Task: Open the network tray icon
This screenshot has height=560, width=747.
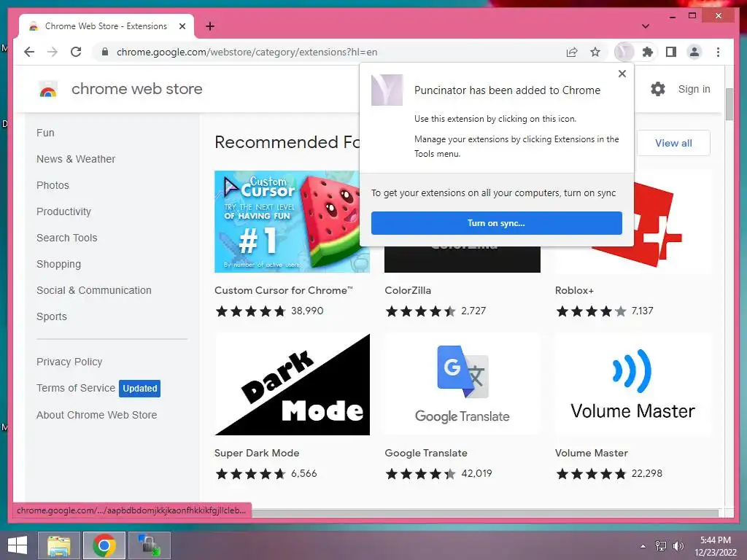Action: 661,546
